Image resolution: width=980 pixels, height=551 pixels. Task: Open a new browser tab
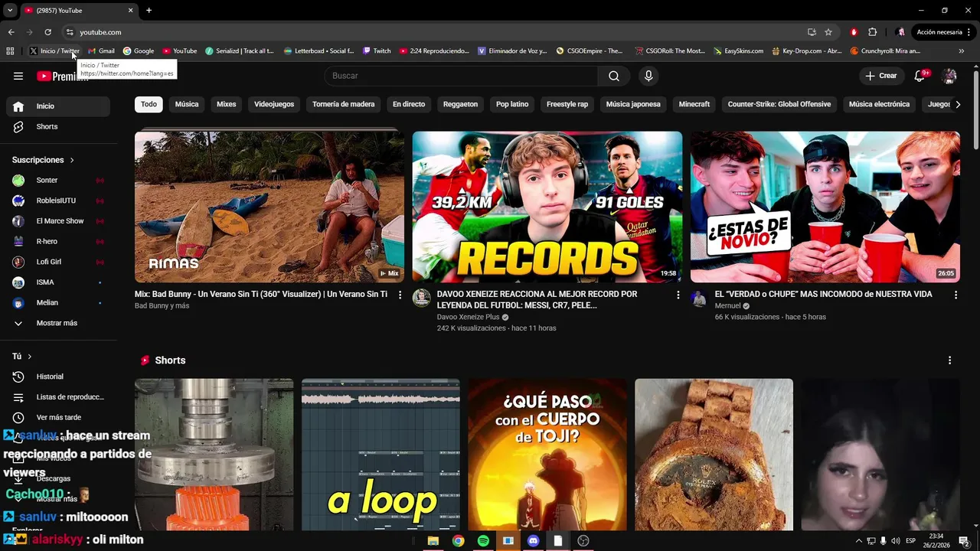[x=149, y=11]
